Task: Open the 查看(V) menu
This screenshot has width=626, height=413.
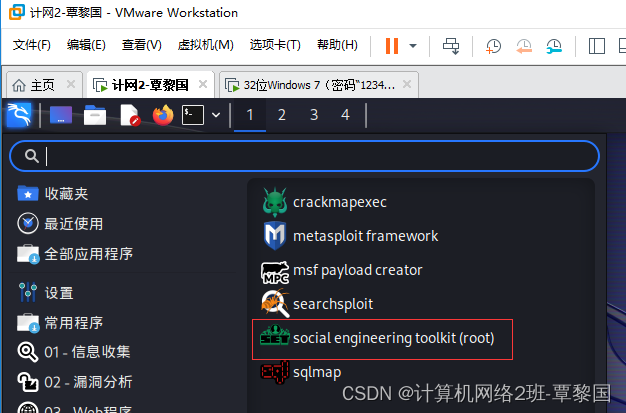Action: pos(142,45)
